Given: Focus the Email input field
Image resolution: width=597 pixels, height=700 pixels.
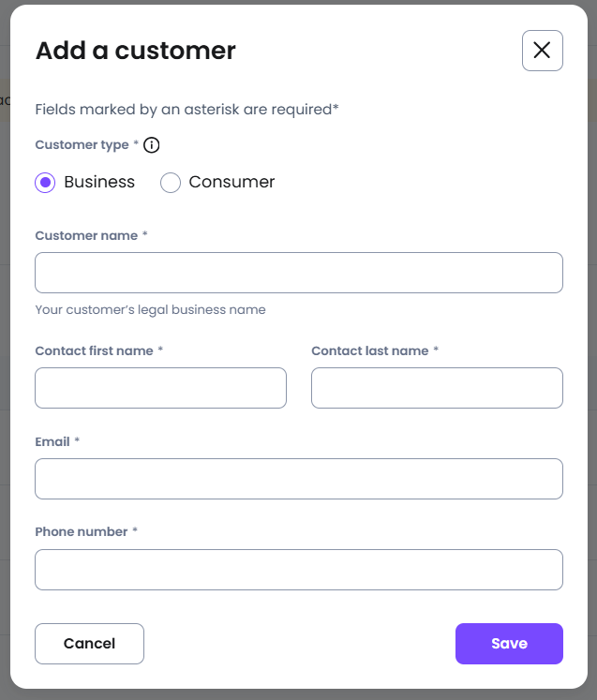Looking at the screenshot, I should 299,479.
